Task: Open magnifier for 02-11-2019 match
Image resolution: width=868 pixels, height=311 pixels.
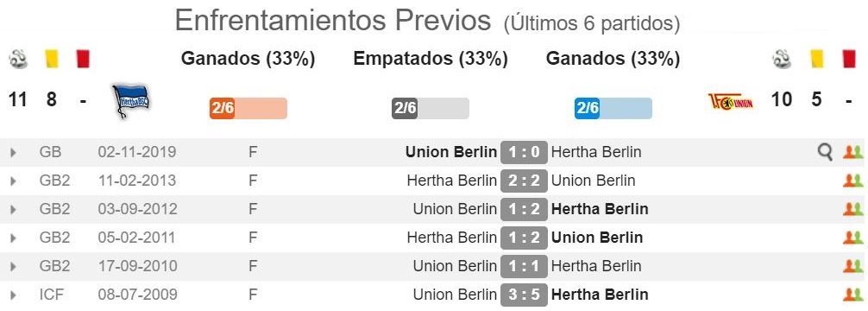Action: (x=825, y=152)
